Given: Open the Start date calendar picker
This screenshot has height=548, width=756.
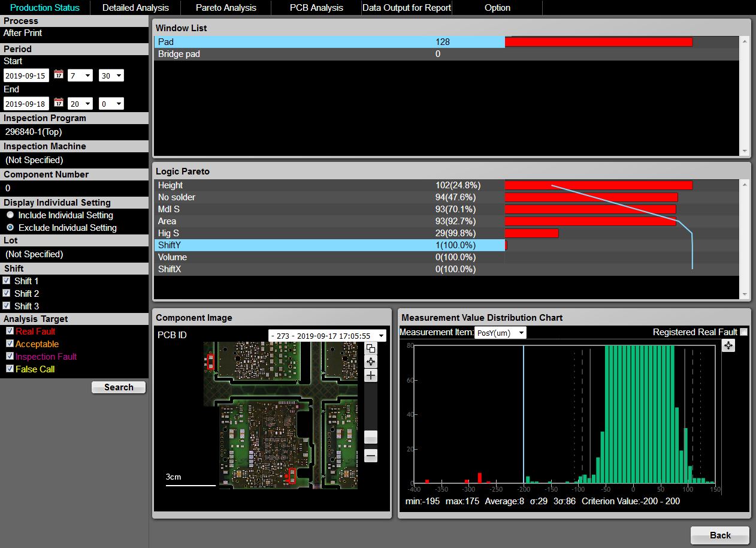Looking at the screenshot, I should tap(58, 75).
